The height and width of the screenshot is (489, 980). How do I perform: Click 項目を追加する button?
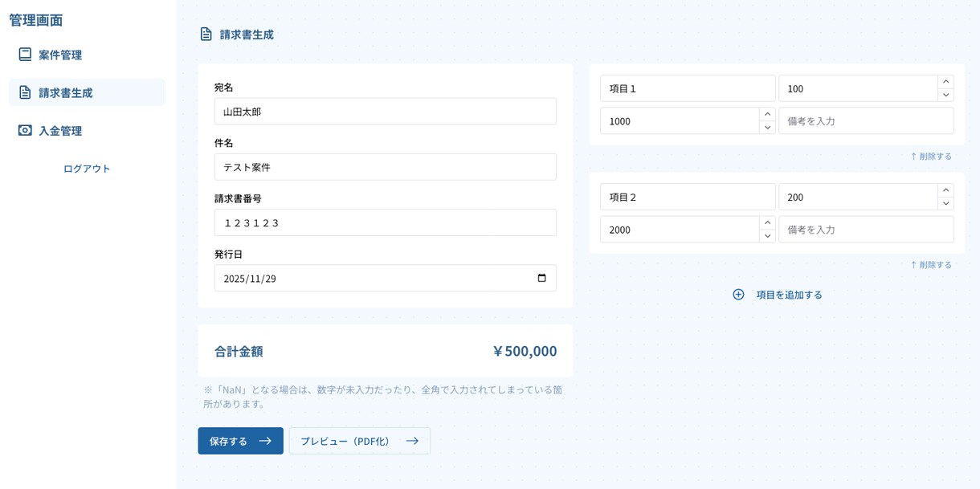pyautogui.click(x=777, y=295)
